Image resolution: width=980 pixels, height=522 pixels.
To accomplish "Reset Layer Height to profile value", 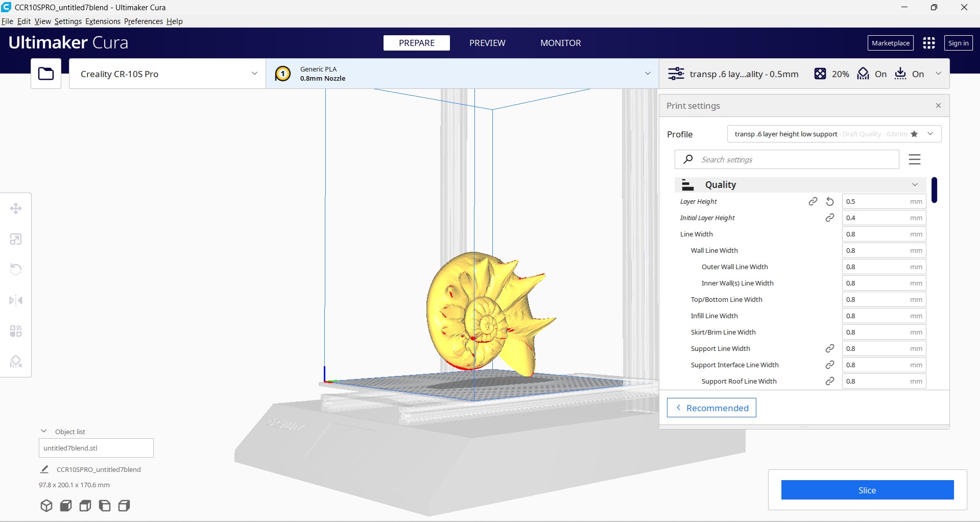I will pyautogui.click(x=830, y=202).
